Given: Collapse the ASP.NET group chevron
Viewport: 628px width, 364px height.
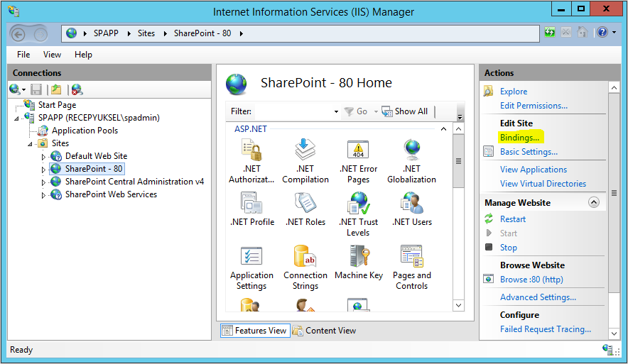Looking at the screenshot, I should 443,129.
